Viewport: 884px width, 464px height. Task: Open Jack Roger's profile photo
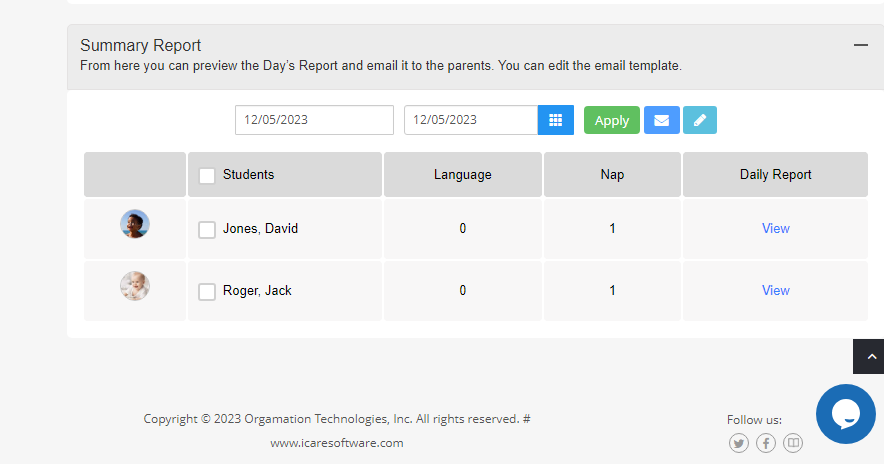(x=135, y=286)
